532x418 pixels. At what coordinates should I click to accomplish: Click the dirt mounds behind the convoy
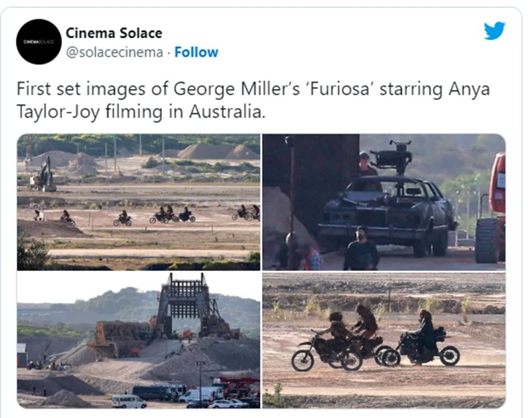pos(218,152)
